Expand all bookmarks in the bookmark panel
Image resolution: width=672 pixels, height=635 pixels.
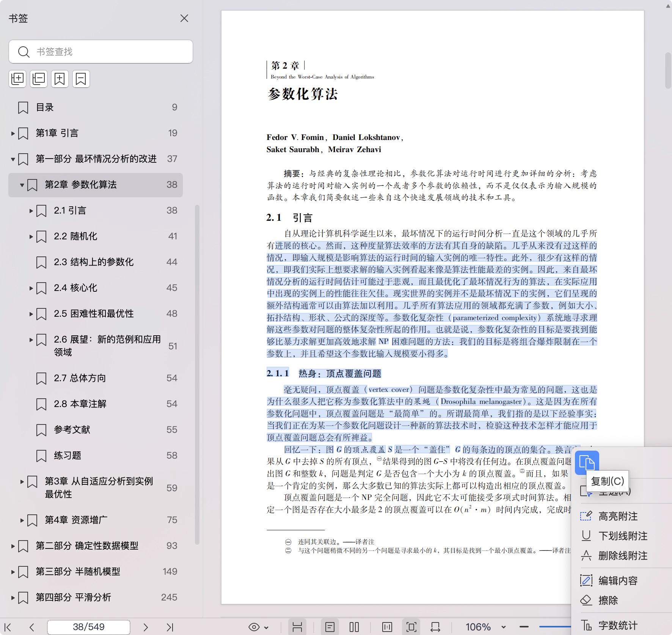coord(17,79)
